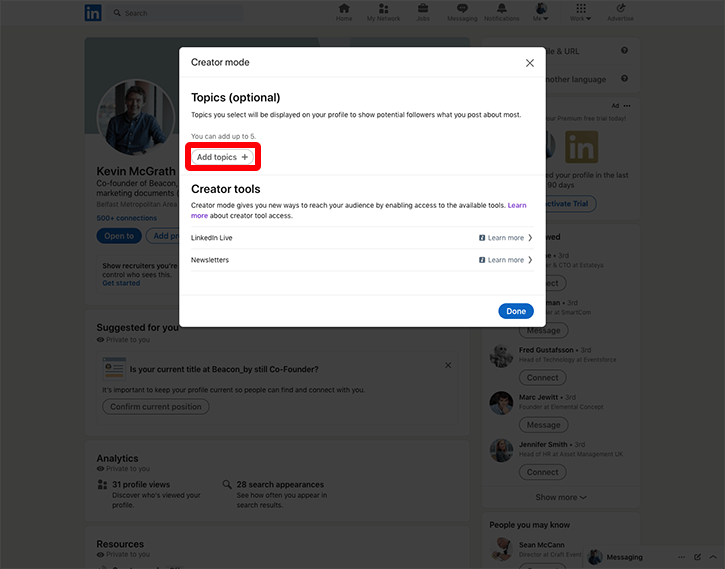Click the help icon beside profile URL

pyautogui.click(x=625, y=50)
